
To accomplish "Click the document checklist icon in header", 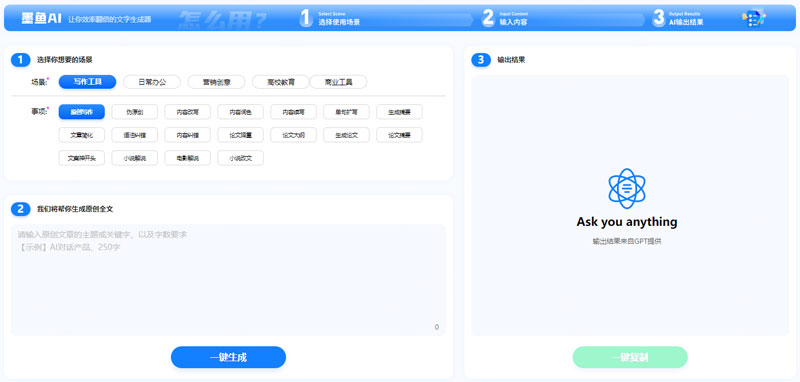I will point(754,18).
